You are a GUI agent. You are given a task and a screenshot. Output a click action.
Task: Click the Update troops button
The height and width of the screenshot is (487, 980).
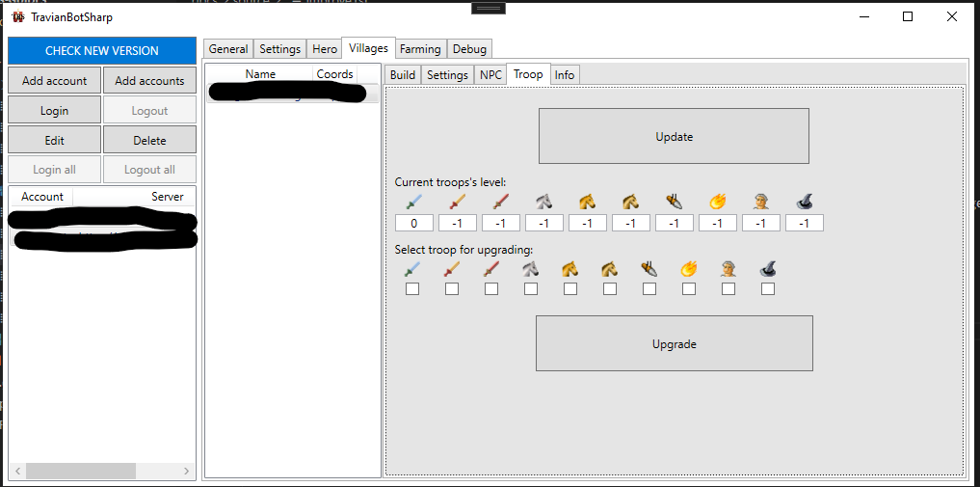coord(674,136)
